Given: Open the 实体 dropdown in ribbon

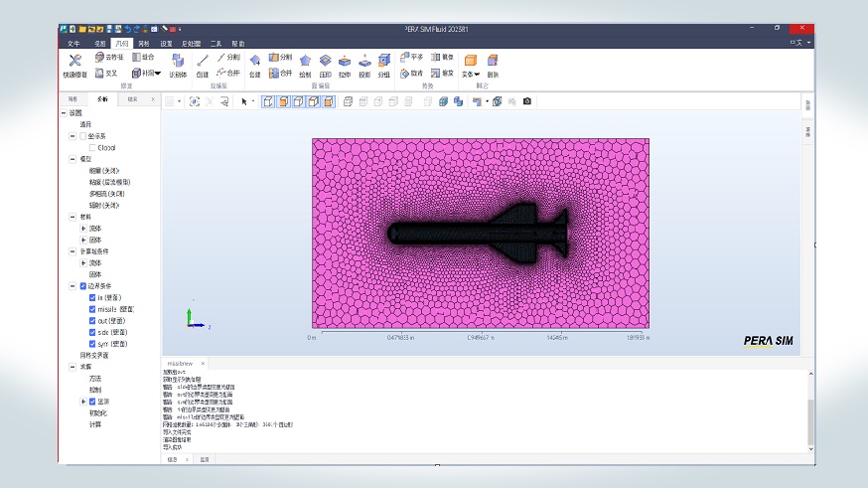Looking at the screenshot, I should 471,74.
